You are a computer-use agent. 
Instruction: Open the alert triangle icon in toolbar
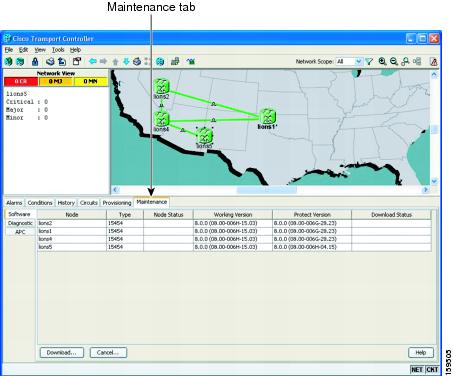[x=434, y=62]
